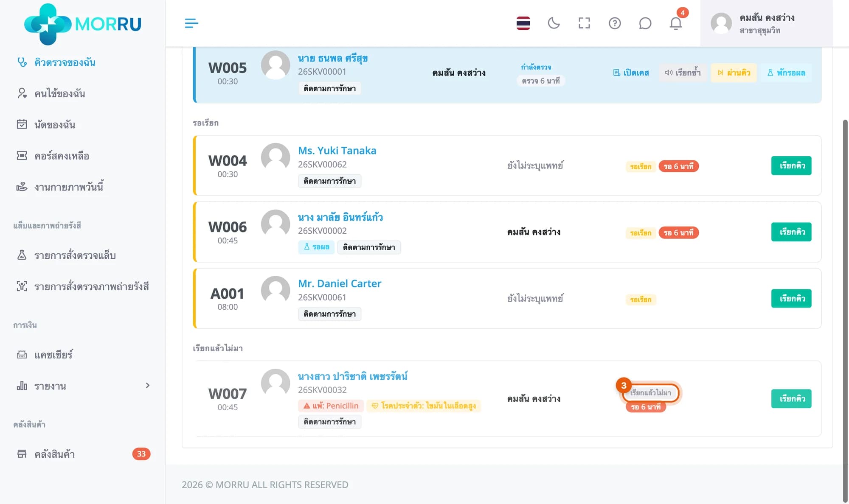Viewport: 849px width, 504px height.
Task: Open คิวตรวจของฉัน in the sidebar
Action: point(65,63)
